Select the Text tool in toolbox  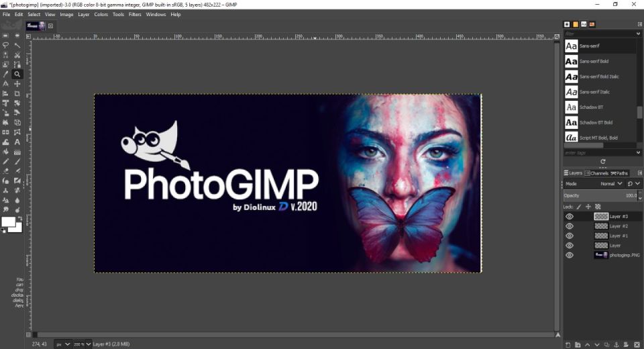(x=17, y=142)
